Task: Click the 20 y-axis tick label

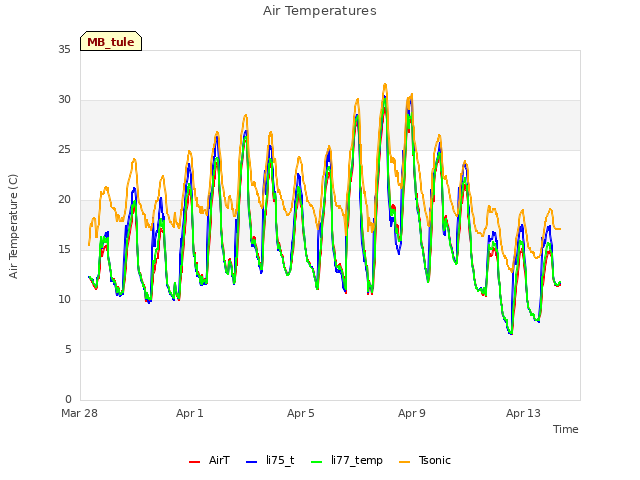Action: [x=64, y=200]
